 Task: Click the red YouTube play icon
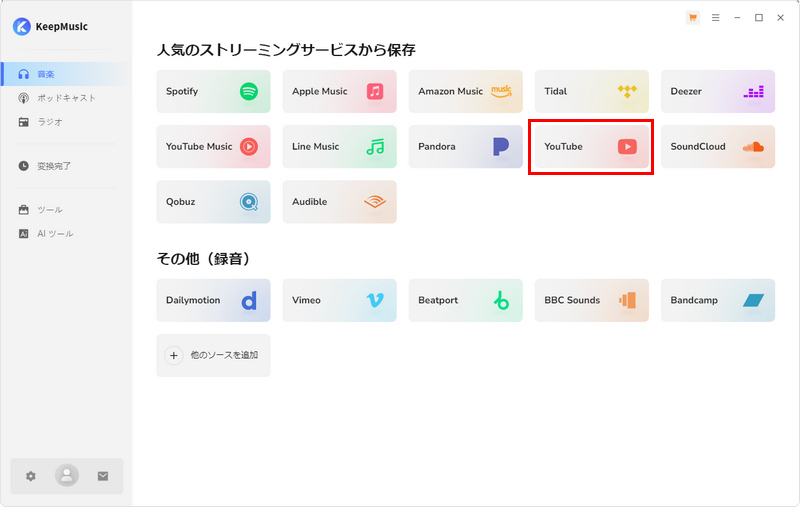[x=627, y=146]
